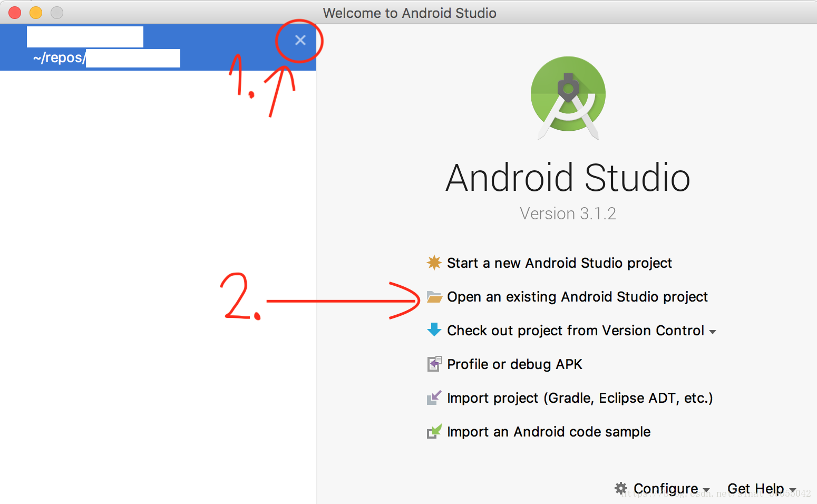Click the red close window button
The image size is (817, 504).
tap(15, 13)
